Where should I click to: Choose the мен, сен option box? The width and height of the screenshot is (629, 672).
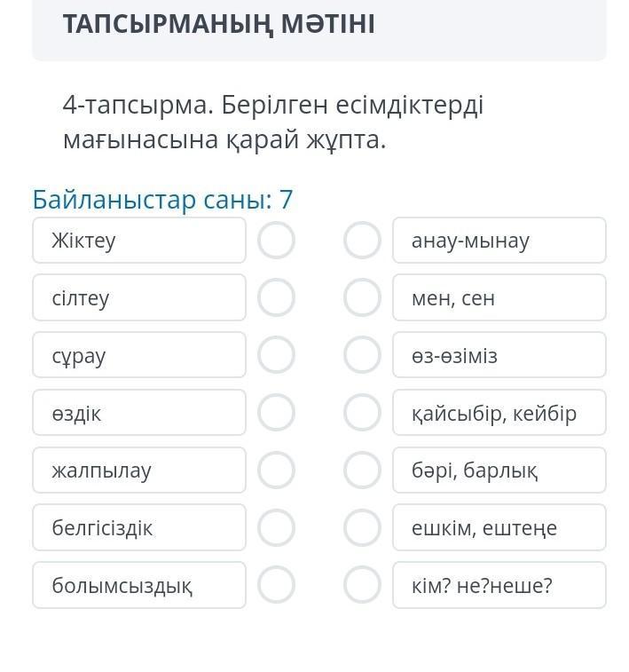tap(499, 298)
